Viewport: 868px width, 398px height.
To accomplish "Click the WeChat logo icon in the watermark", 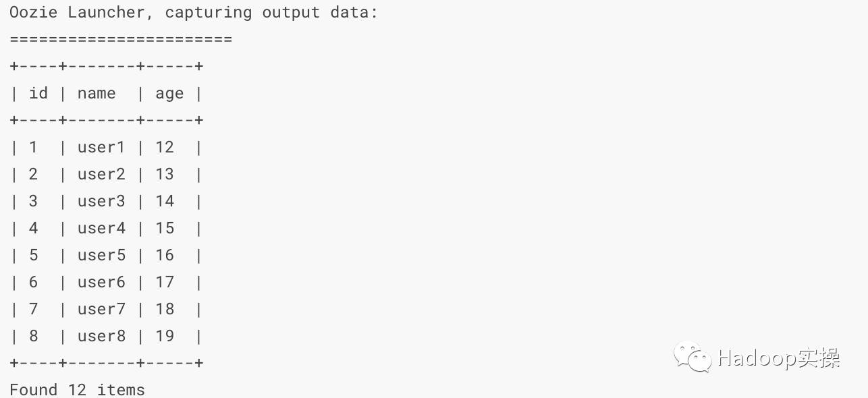I will [692, 357].
